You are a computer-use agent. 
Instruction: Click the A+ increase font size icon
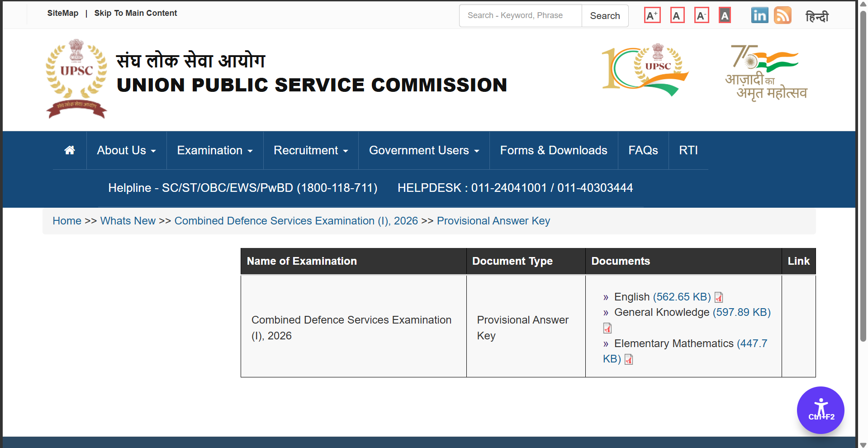pos(652,16)
